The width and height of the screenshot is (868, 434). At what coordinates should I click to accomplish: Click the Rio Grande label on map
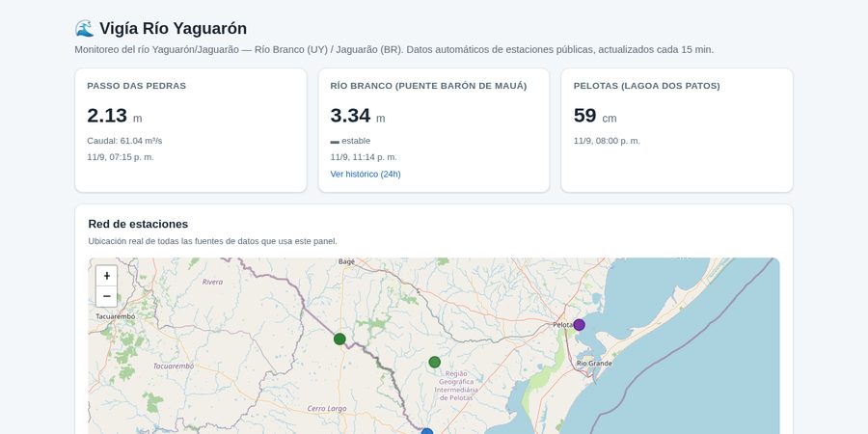click(594, 364)
